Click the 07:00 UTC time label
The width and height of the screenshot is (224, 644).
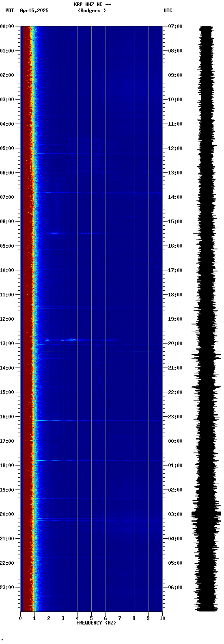(x=175, y=26)
